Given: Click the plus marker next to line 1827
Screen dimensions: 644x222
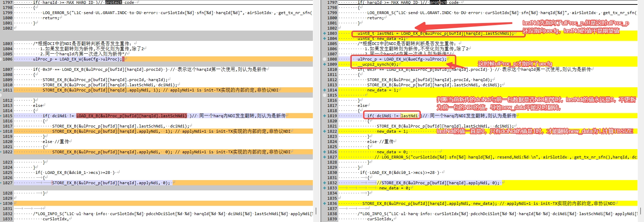Looking at the screenshot, I should 325,157.
